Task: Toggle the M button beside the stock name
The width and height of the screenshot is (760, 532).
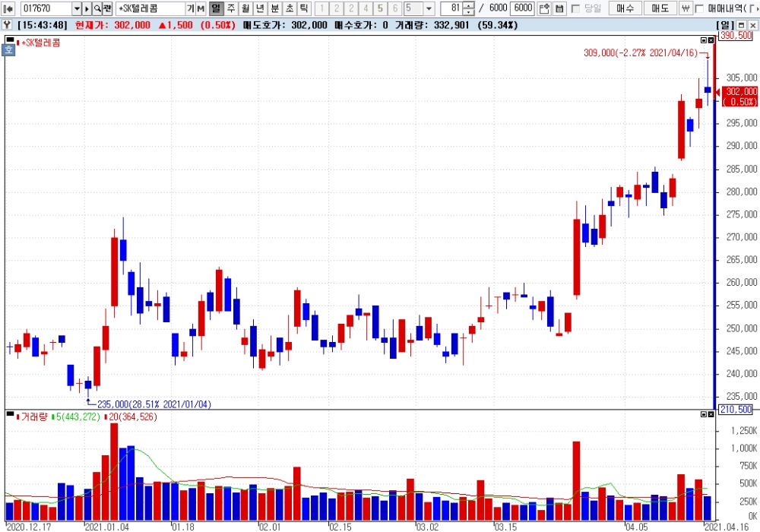Action: point(201,8)
